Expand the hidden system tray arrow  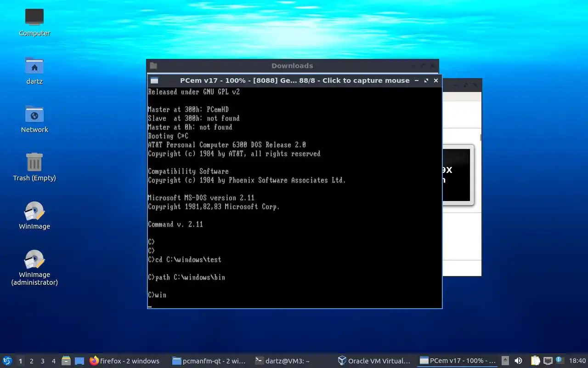click(x=505, y=361)
